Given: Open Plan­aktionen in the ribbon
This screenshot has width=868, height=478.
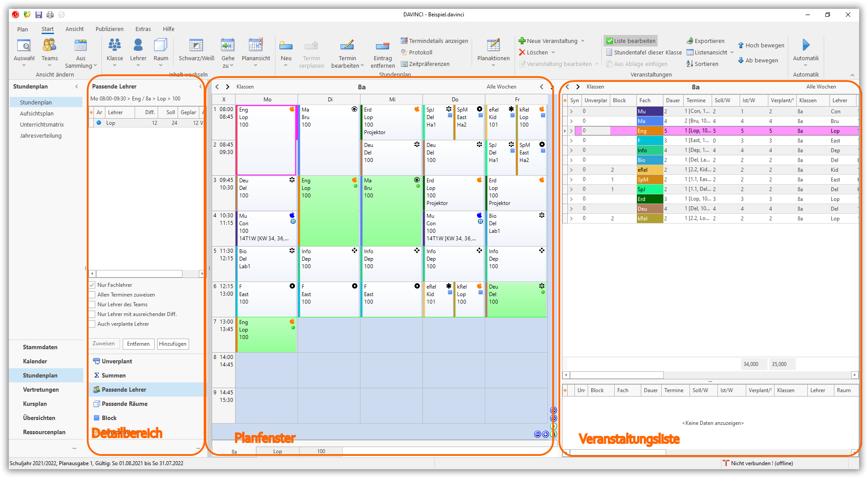Looking at the screenshot, I should (x=493, y=46).
